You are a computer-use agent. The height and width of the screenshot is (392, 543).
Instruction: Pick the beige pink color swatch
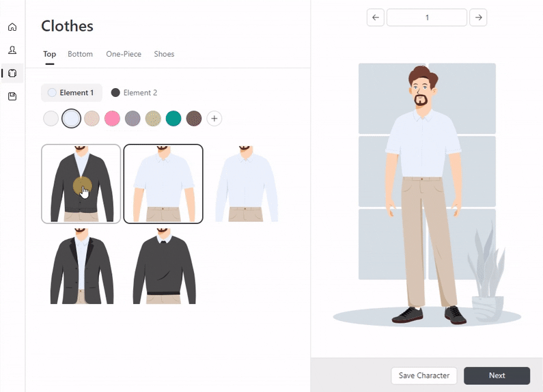[x=92, y=118]
